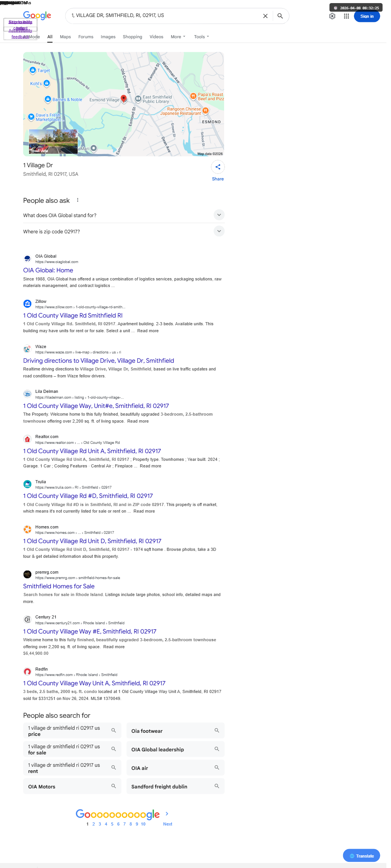The width and height of the screenshot is (391, 868).
Task: Click the magnifying glass search icon
Action: pyautogui.click(x=280, y=16)
